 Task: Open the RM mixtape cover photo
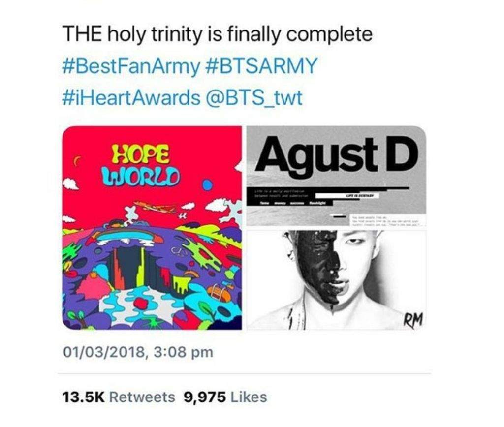pyautogui.click(x=337, y=280)
